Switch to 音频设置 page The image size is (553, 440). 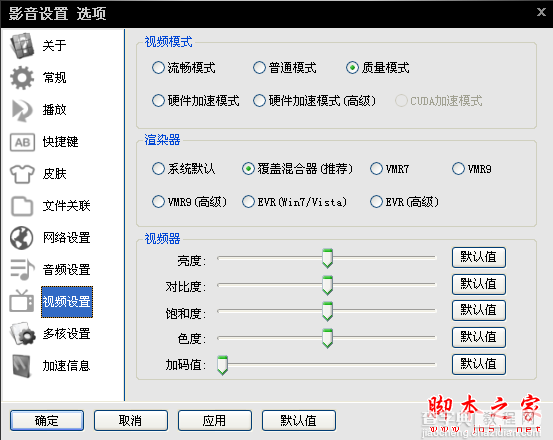click(x=66, y=270)
